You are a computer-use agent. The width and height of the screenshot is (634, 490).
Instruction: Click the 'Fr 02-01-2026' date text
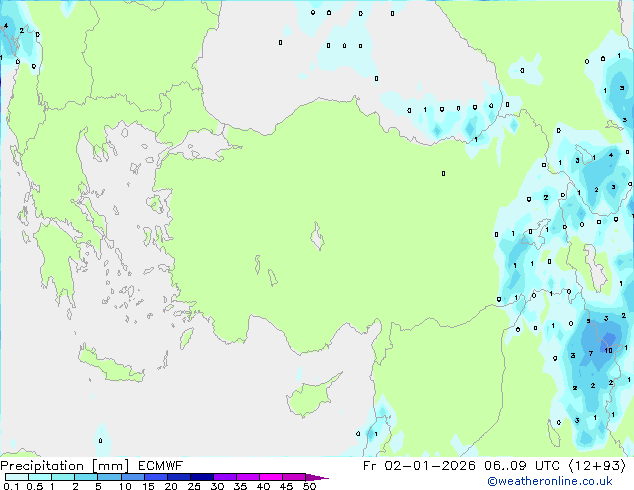point(419,466)
